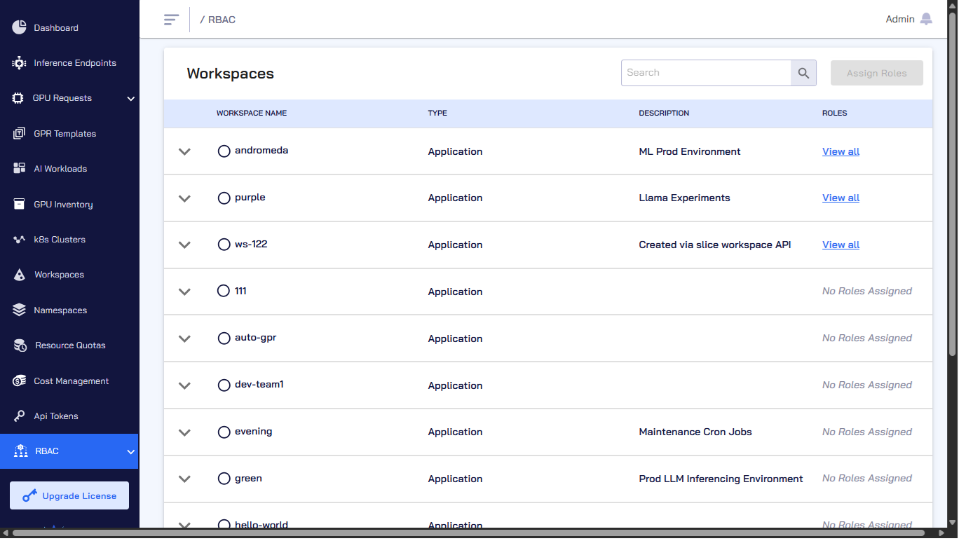Expand the GPU Requests submenu arrow
This screenshot has height=548, width=980.
[130, 99]
